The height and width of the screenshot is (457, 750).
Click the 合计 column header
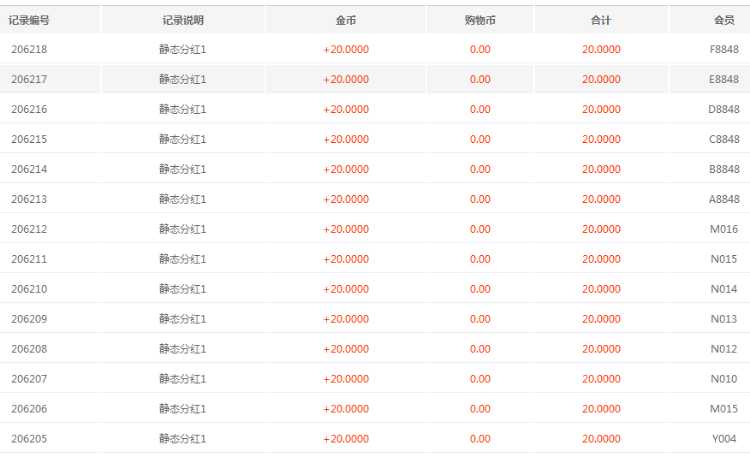click(x=601, y=20)
